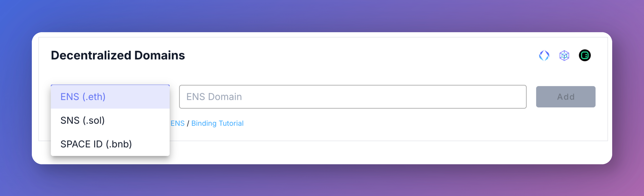Click the ENS diamond logo icon
644x196 pixels.
coord(544,55)
